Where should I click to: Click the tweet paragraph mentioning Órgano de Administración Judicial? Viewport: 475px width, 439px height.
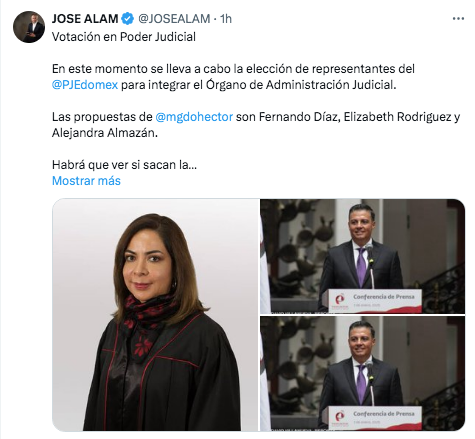pyautogui.click(x=233, y=77)
